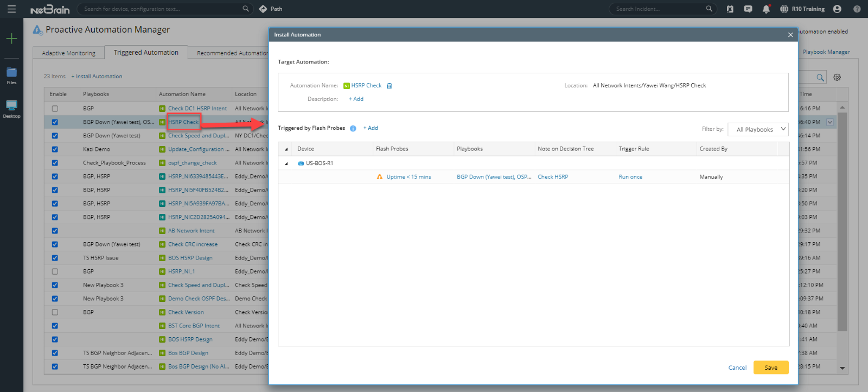Click Save in Install Automation dialog
Screen dimensions: 868x392
[771, 368]
